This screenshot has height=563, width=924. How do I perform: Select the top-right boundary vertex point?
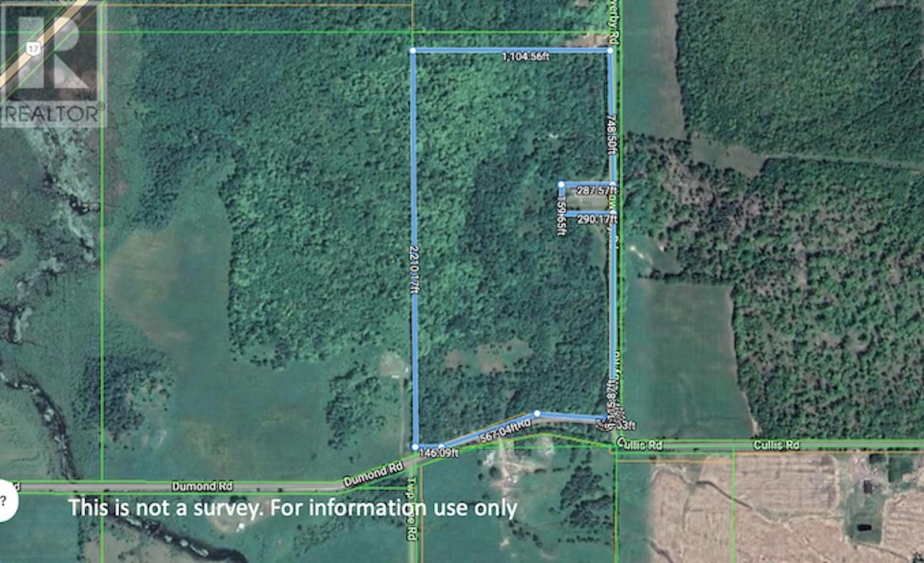pos(610,51)
